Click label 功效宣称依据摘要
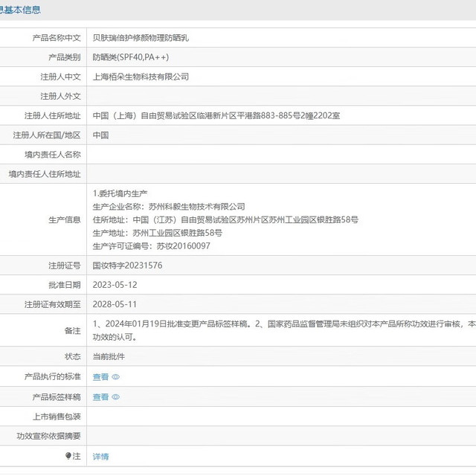Viewport: 476px width, 476px height. pos(48,436)
